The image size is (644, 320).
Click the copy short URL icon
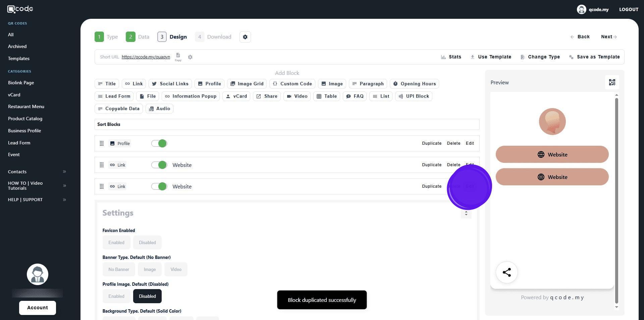point(178,56)
